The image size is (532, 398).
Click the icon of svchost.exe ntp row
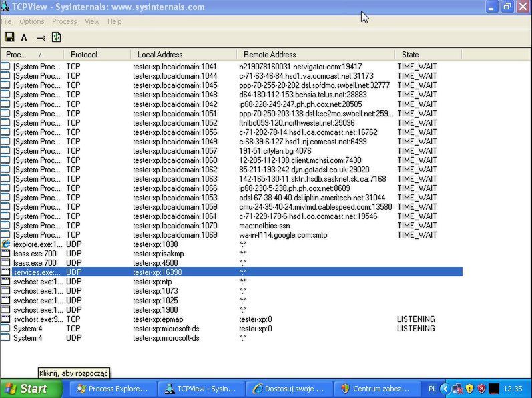click(x=5, y=282)
